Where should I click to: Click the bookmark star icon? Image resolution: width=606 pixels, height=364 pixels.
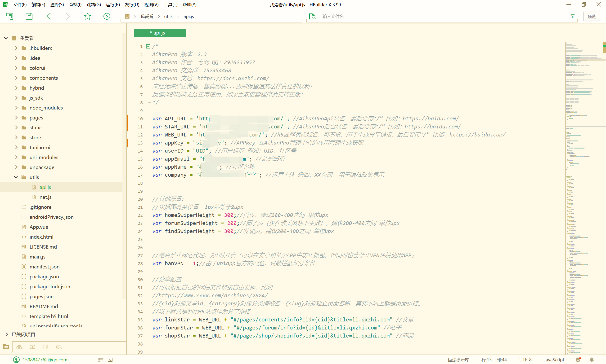click(87, 16)
